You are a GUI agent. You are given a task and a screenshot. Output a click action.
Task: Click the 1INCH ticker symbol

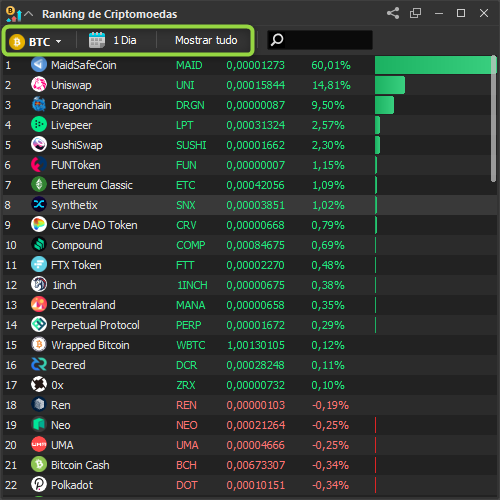tap(192, 285)
